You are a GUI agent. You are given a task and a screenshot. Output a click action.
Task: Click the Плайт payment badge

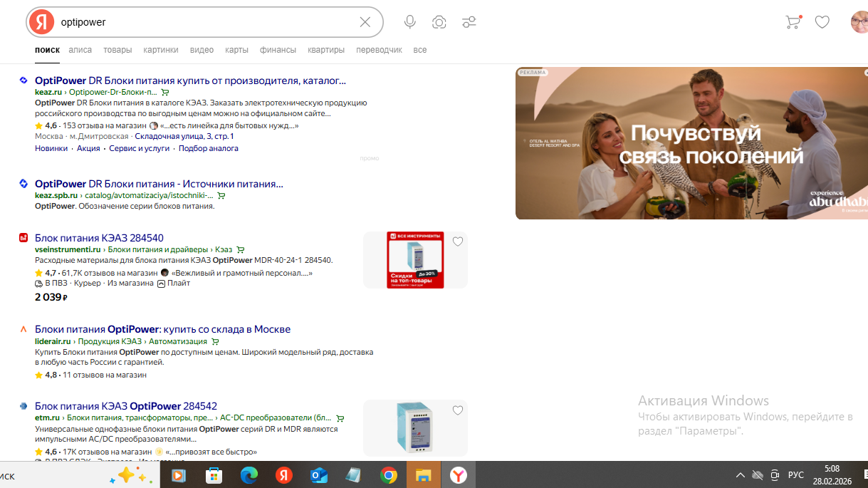pyautogui.click(x=174, y=283)
